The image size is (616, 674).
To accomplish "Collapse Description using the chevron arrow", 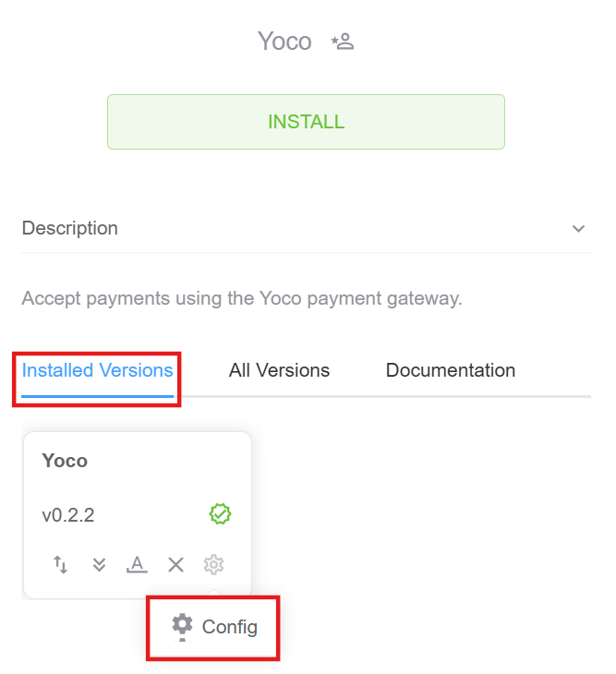I will coord(578,229).
